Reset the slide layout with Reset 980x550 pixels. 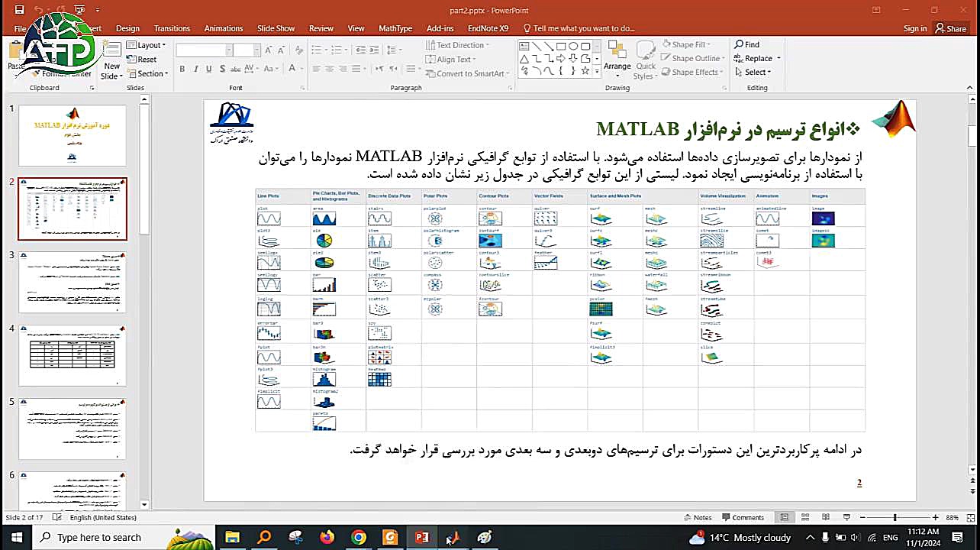point(142,60)
